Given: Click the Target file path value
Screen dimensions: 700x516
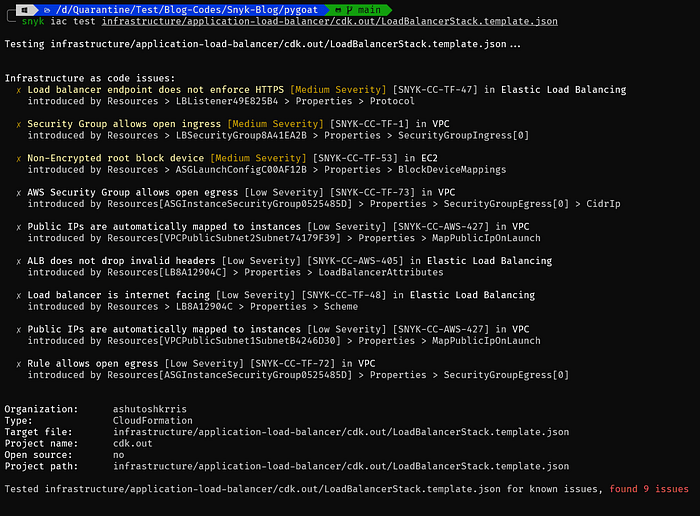Looking at the screenshot, I should 341,432.
